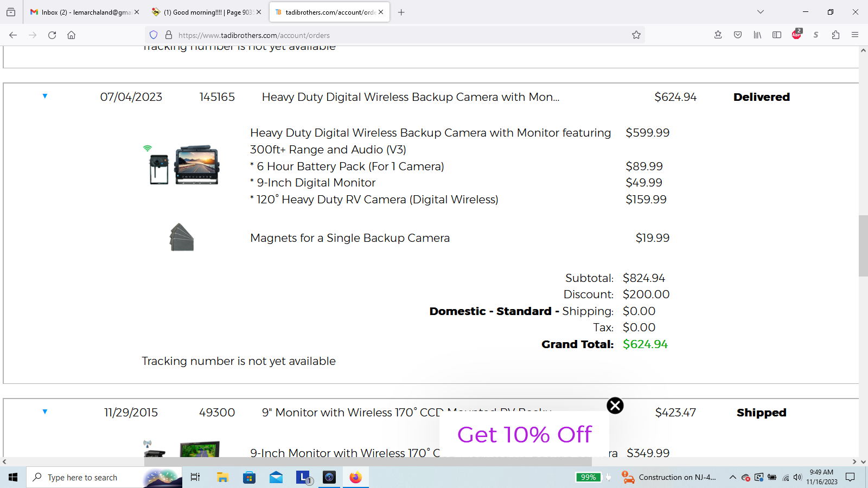Open a new browser tab
The width and height of the screenshot is (868, 488).
pos(401,12)
